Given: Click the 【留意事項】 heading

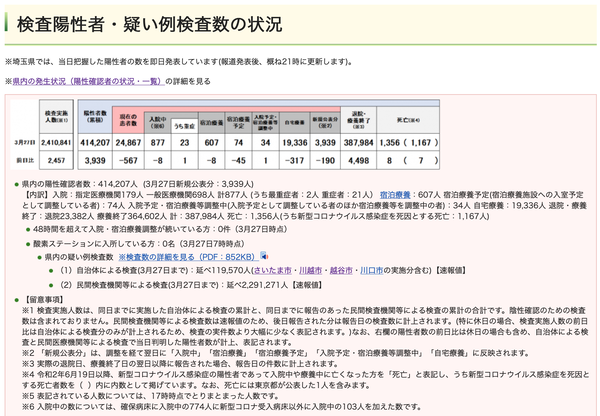Looking at the screenshot, I should coord(43,299).
